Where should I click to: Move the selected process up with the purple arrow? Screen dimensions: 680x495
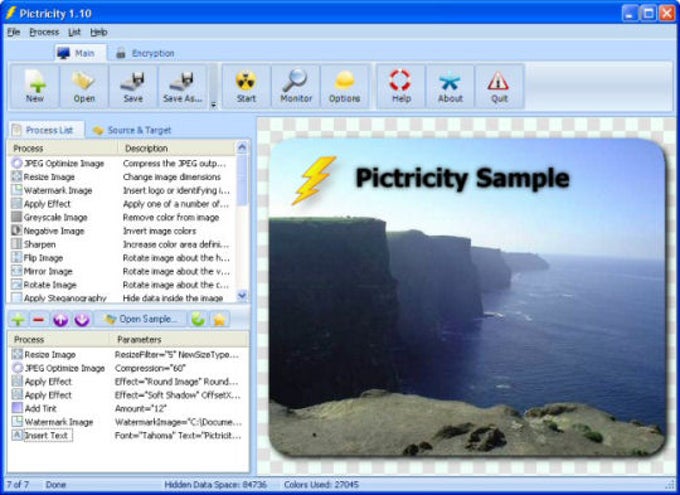click(x=60, y=320)
